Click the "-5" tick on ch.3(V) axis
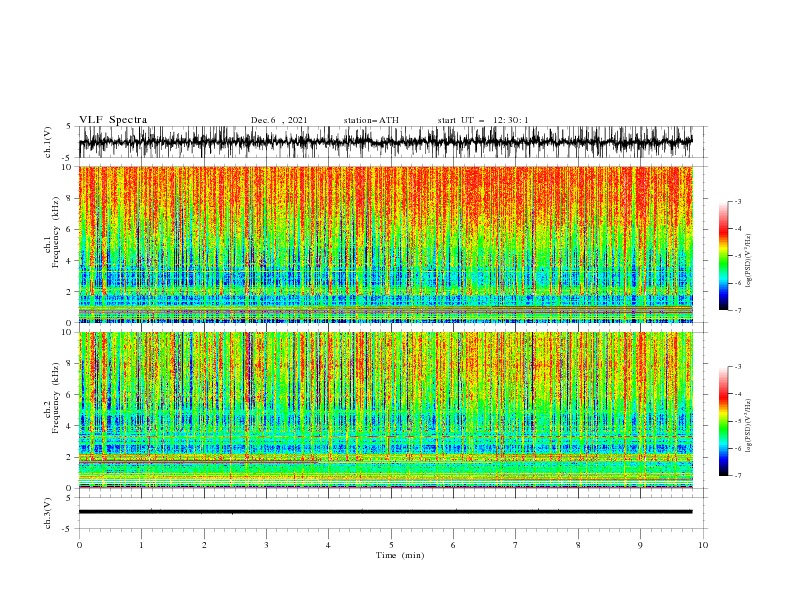 (x=68, y=529)
